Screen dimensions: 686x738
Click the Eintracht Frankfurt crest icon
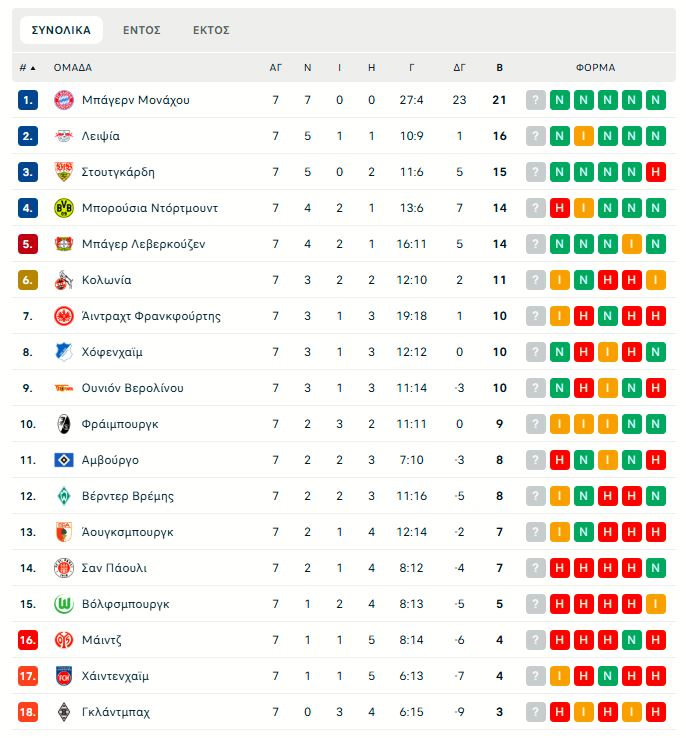(x=64, y=316)
